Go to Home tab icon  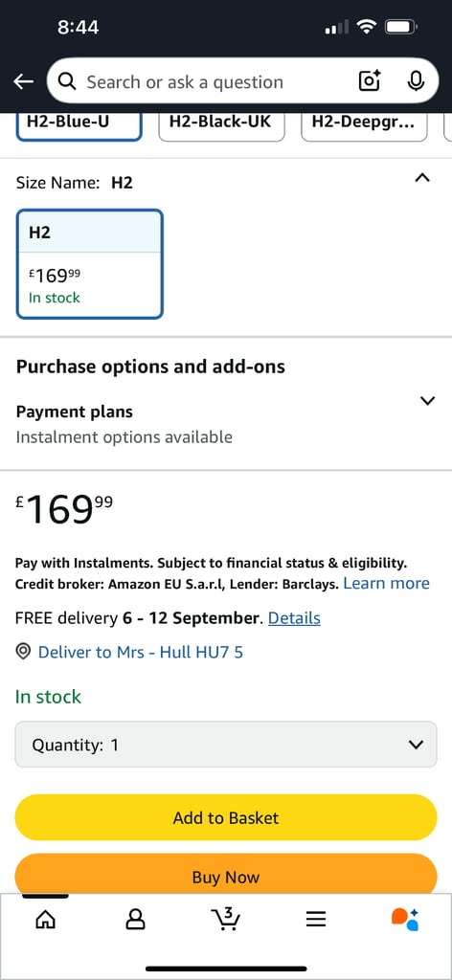[x=45, y=919]
